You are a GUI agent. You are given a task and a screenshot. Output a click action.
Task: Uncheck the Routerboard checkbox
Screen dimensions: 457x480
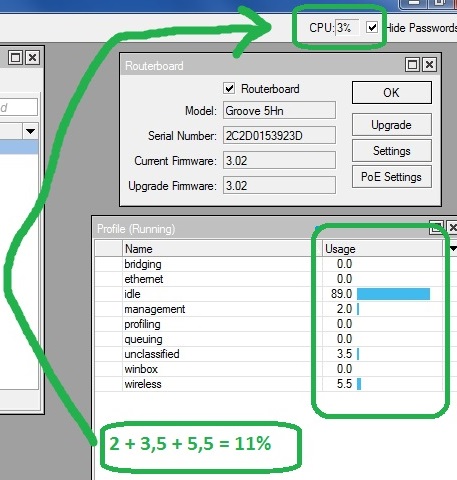coord(229,88)
